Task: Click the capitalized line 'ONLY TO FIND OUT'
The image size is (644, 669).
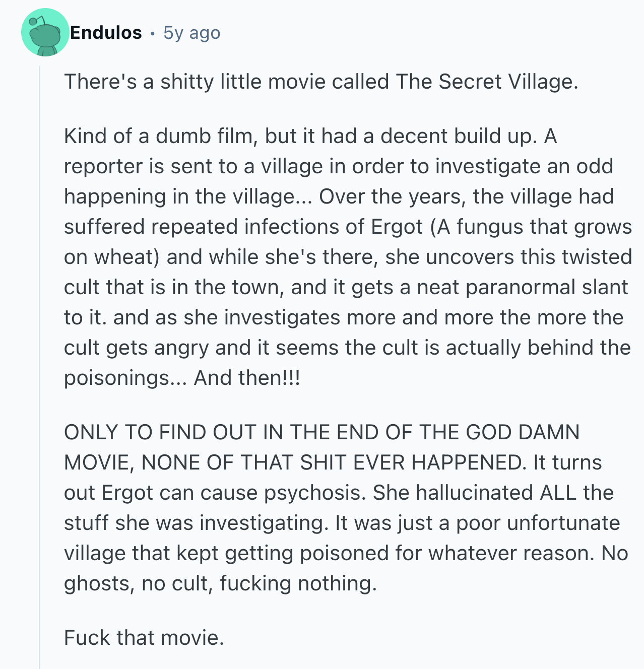Action: 322,432
